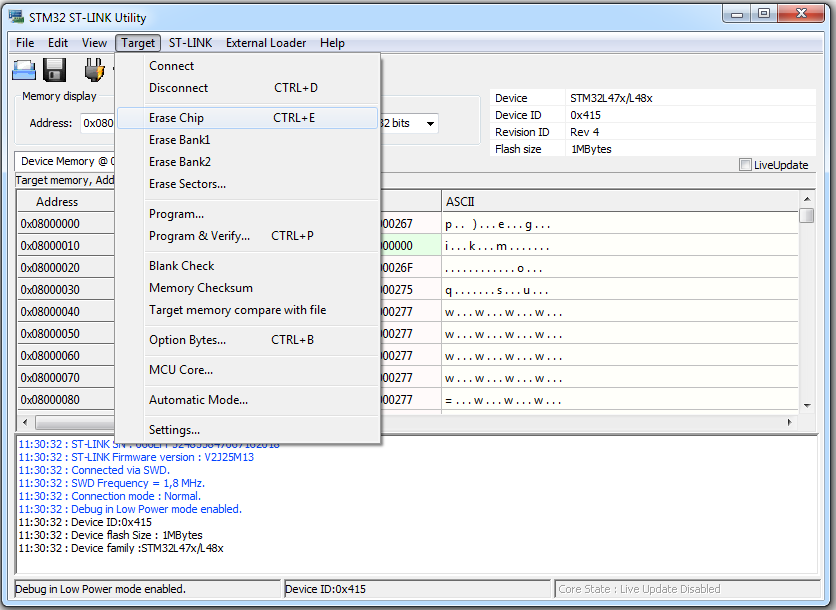The height and width of the screenshot is (610, 836).
Task: Click the Open file toolbar icon
Action: click(x=23, y=70)
